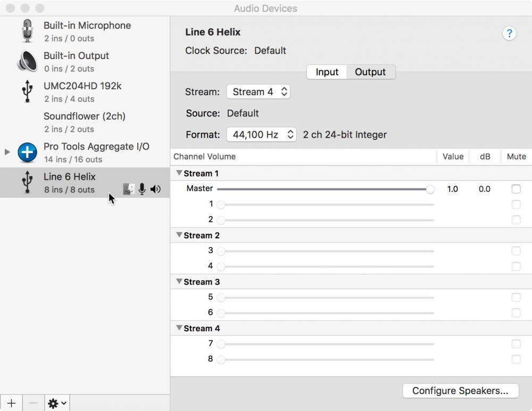The width and height of the screenshot is (532, 411).
Task: Collapse the Stream 2 section
Action: 179,235
